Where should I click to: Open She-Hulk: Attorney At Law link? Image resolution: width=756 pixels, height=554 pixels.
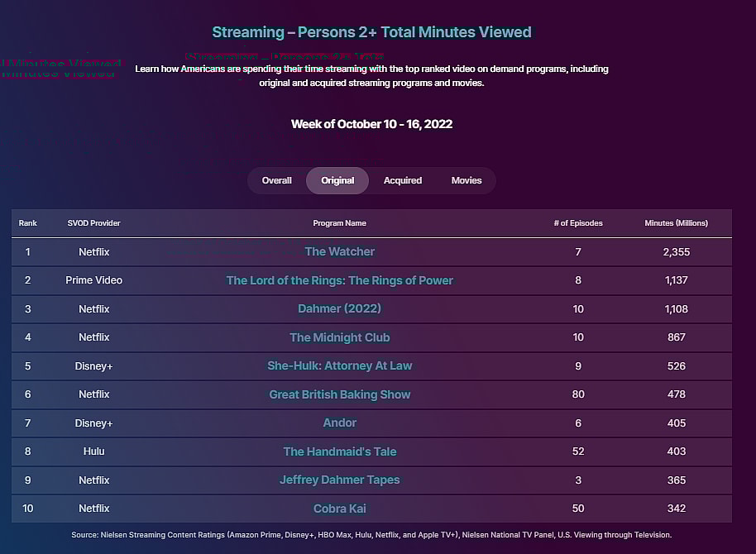click(339, 365)
